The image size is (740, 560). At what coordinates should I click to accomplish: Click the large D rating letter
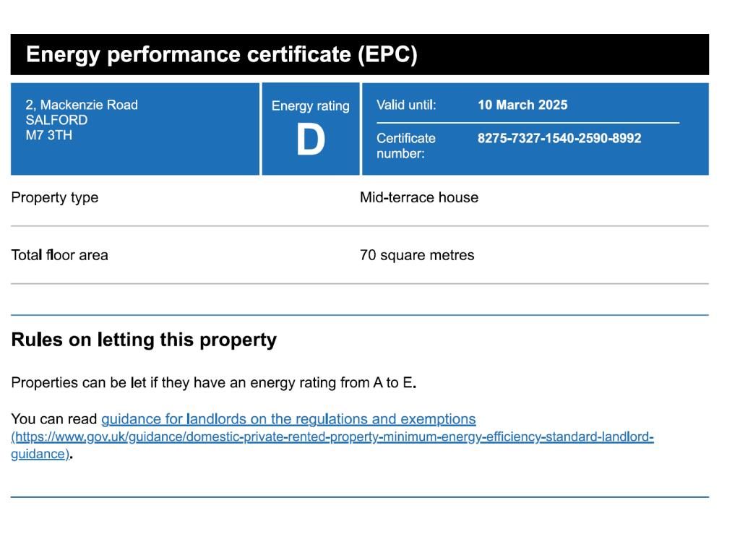(x=310, y=141)
